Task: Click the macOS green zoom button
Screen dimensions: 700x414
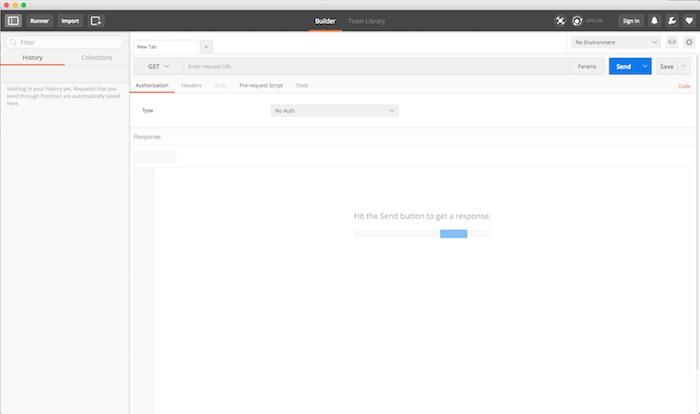Action: tap(24, 5)
